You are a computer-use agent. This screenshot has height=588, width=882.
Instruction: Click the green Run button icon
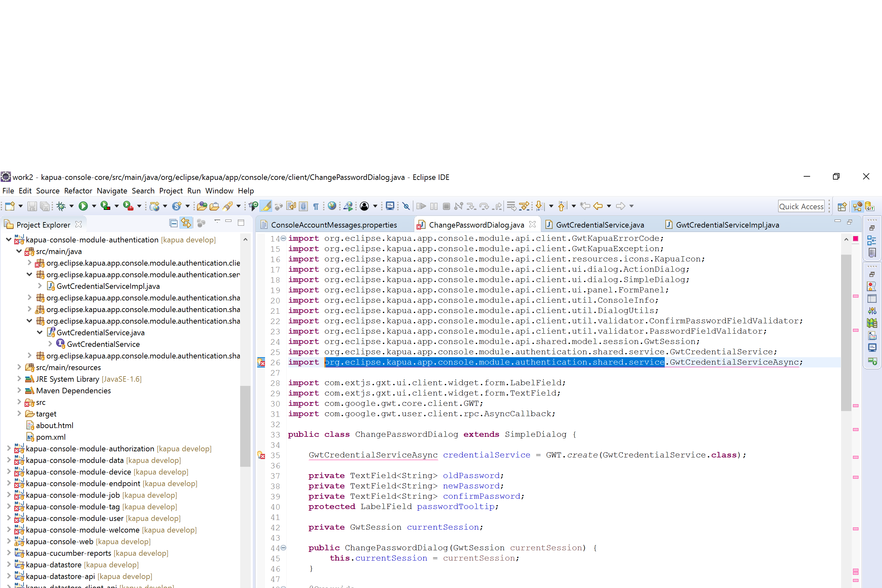pyautogui.click(x=83, y=206)
